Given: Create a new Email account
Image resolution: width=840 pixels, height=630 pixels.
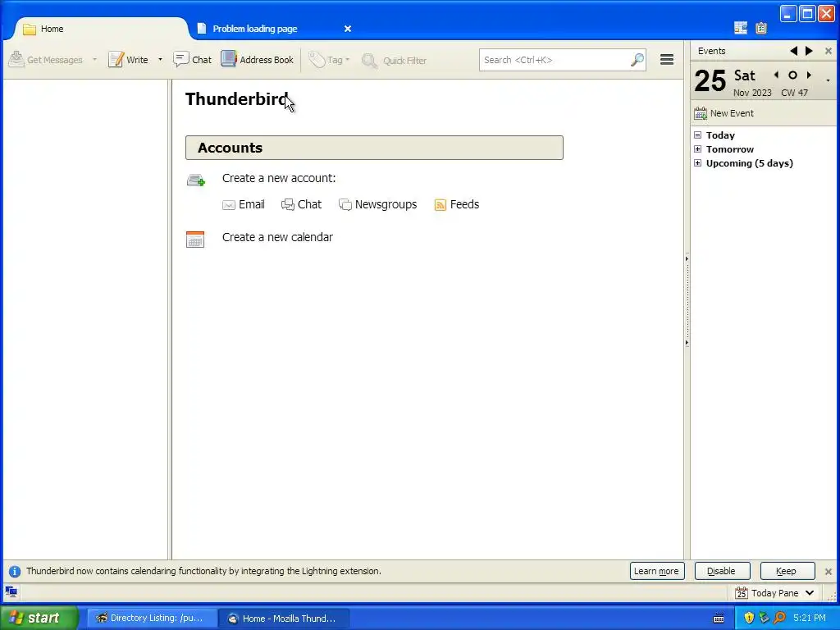Looking at the screenshot, I should [x=244, y=204].
